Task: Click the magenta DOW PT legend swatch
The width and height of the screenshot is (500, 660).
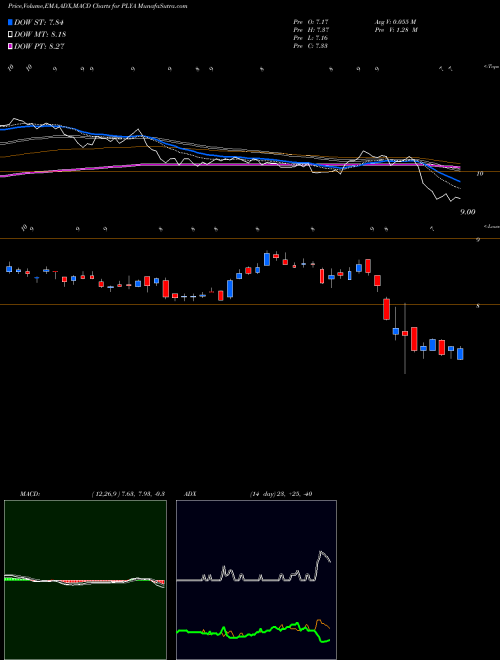Action: (x=10, y=46)
